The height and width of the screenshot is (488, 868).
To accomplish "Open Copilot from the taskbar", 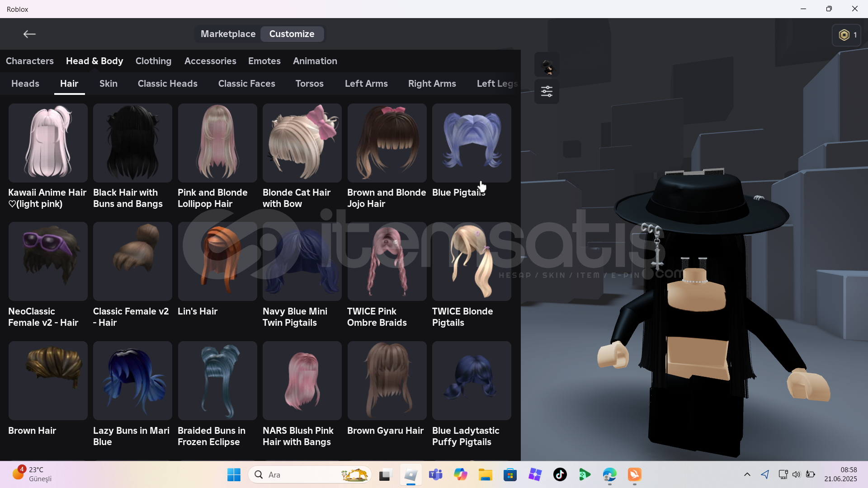I will pyautogui.click(x=461, y=474).
